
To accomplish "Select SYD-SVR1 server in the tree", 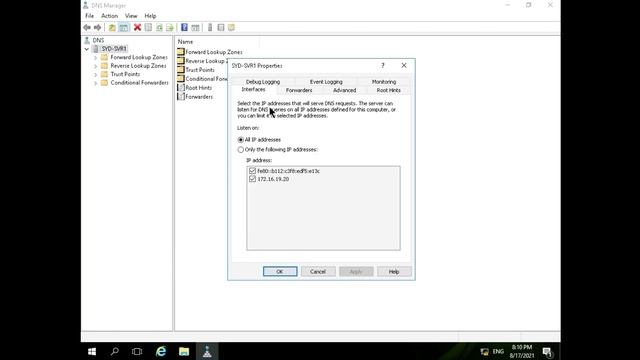I will pos(114,49).
